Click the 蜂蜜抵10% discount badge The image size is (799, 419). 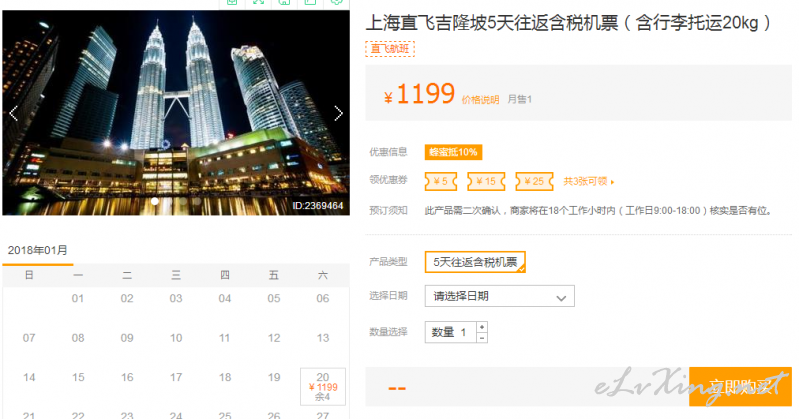click(453, 152)
